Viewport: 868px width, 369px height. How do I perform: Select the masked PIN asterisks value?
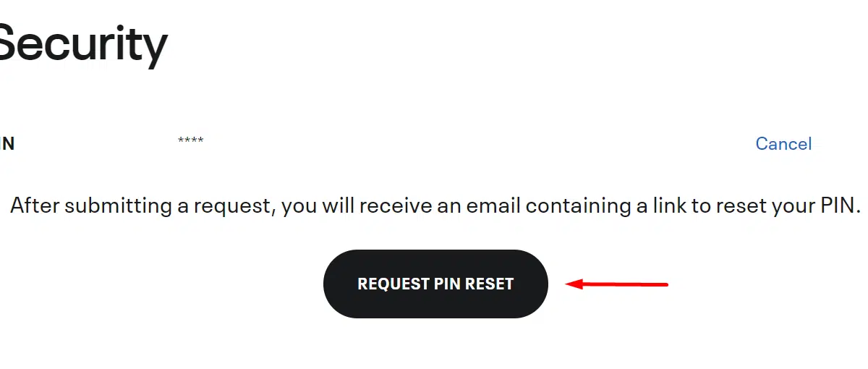tap(191, 140)
